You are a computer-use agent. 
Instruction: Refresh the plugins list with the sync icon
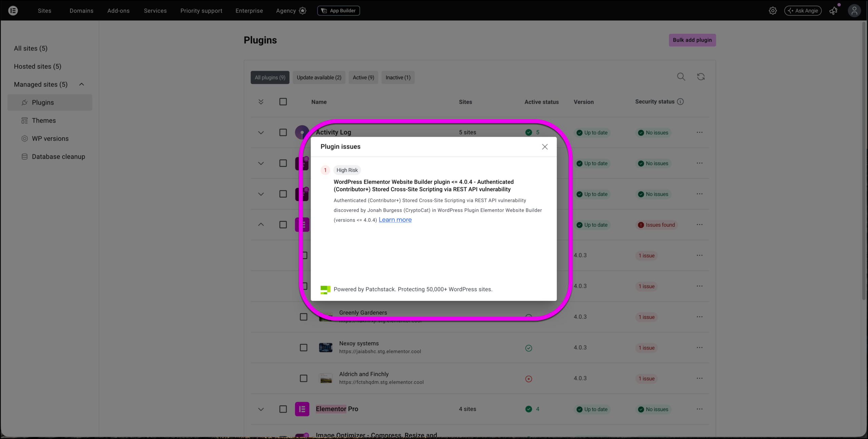[701, 77]
